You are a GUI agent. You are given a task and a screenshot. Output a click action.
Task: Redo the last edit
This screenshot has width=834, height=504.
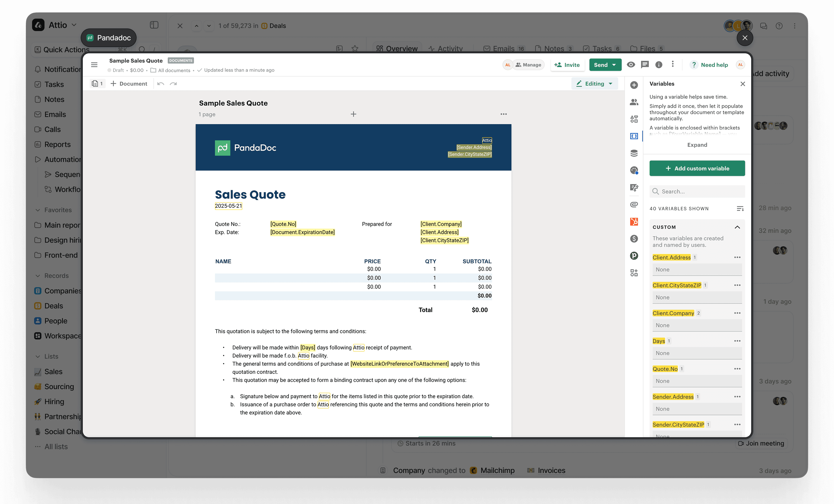coord(173,84)
